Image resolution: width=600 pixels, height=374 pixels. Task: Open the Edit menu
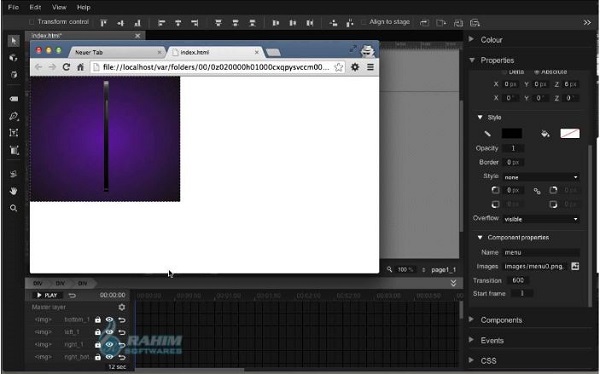(x=35, y=7)
